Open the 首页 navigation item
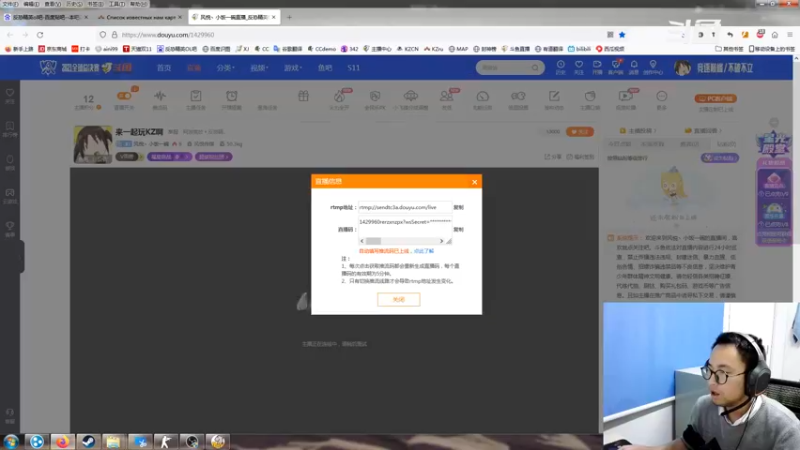Image resolution: width=800 pixels, height=450 pixels. pyautogui.click(x=164, y=68)
